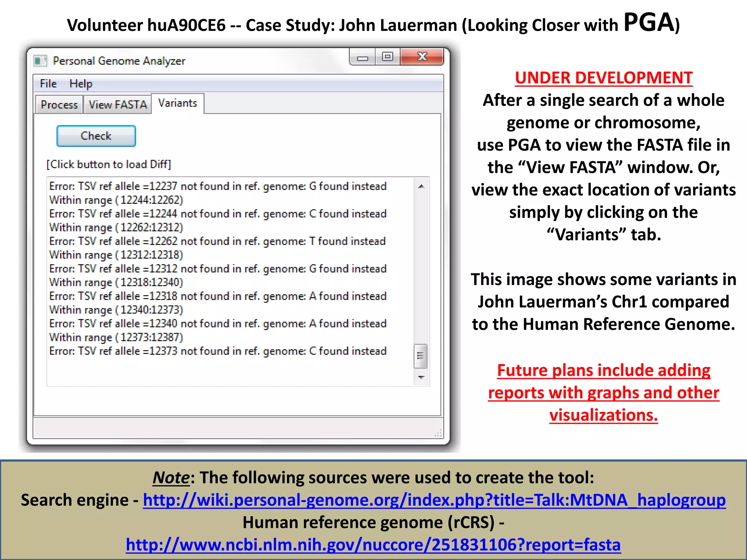Select line 'TSV ref allele =12318 ... A found instead'
747x560 pixels.
pos(218,296)
